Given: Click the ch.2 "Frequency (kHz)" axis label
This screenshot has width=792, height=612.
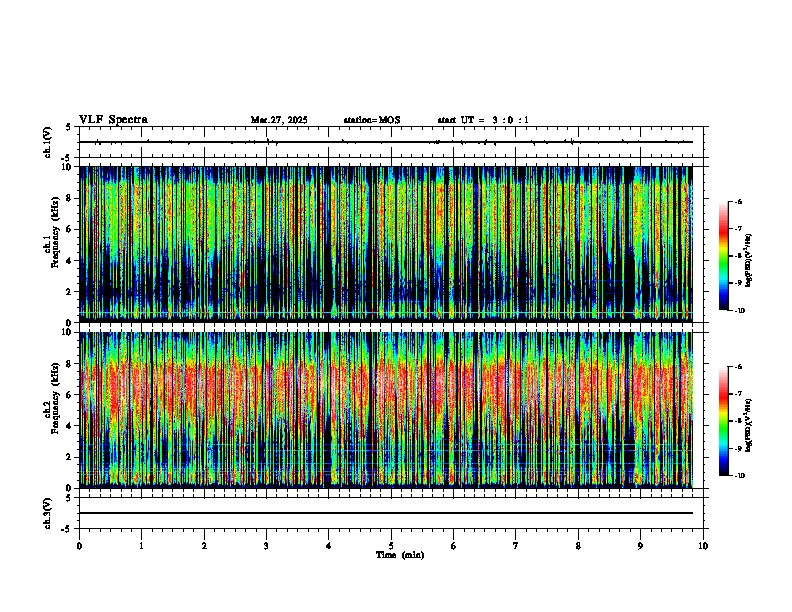Looking at the screenshot, I should [x=55, y=398].
